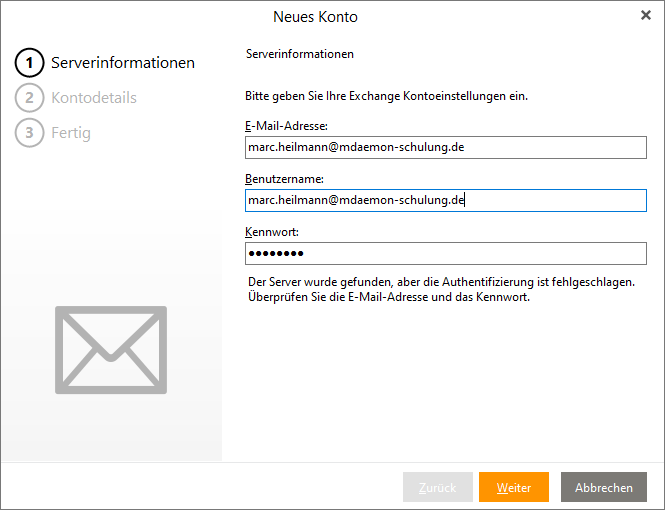The image size is (665, 510).
Task: Click the authentication failed error message
Action: [x=440, y=290]
